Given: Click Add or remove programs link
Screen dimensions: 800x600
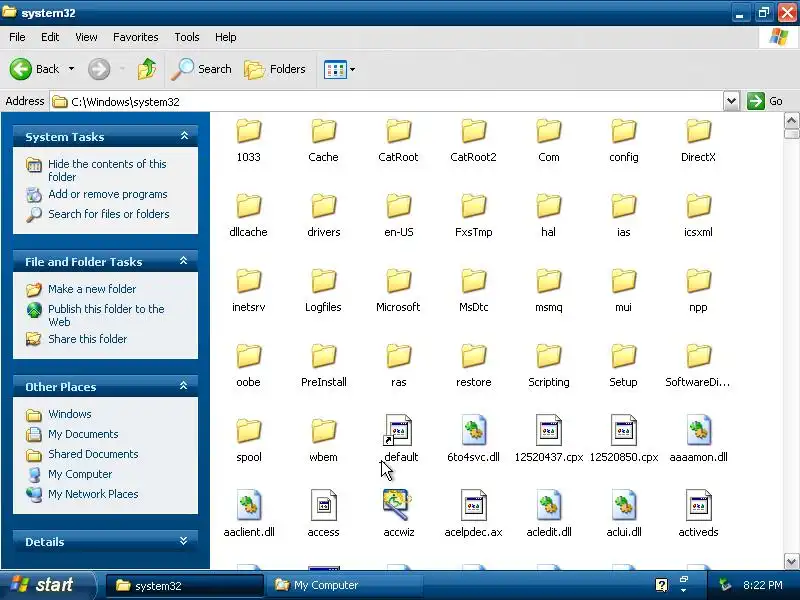Looking at the screenshot, I should click(x=108, y=194).
